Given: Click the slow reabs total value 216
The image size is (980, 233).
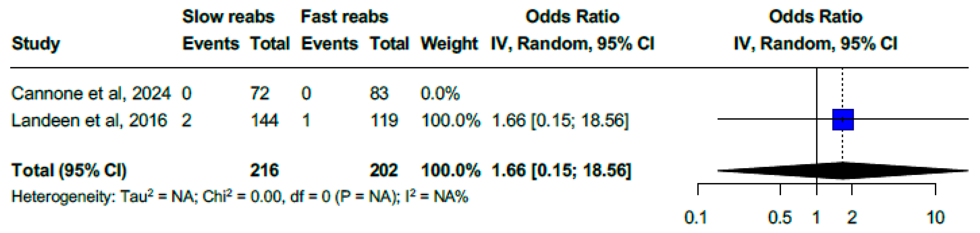Looking at the screenshot, I should pos(264,171).
